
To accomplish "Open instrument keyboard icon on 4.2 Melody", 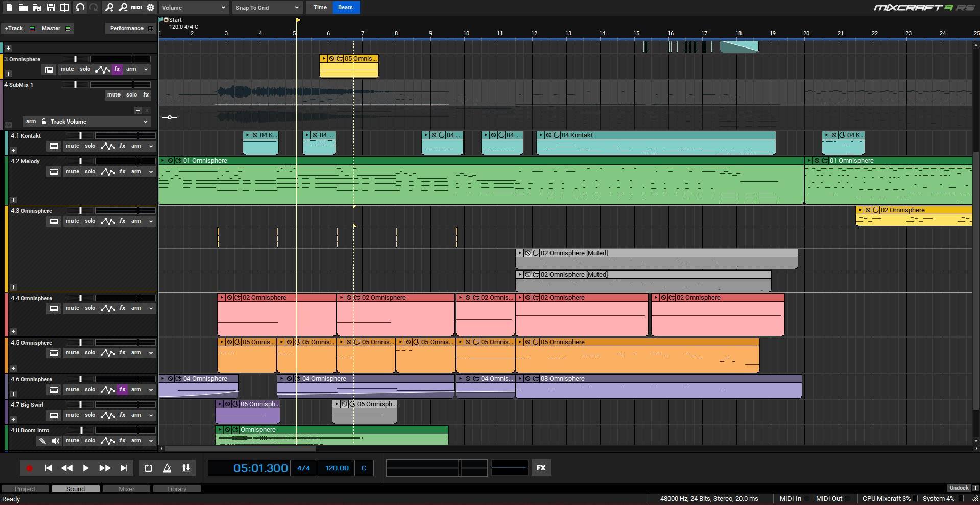I will tap(54, 172).
